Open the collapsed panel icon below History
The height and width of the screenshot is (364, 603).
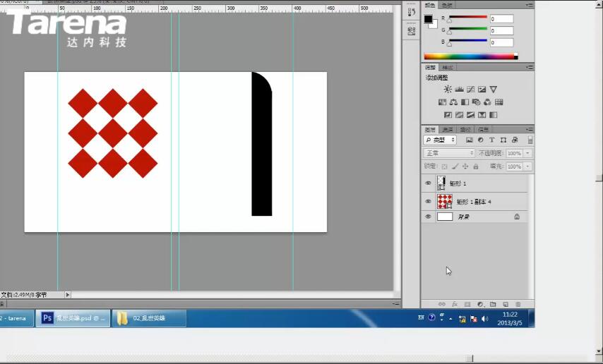tap(411, 31)
